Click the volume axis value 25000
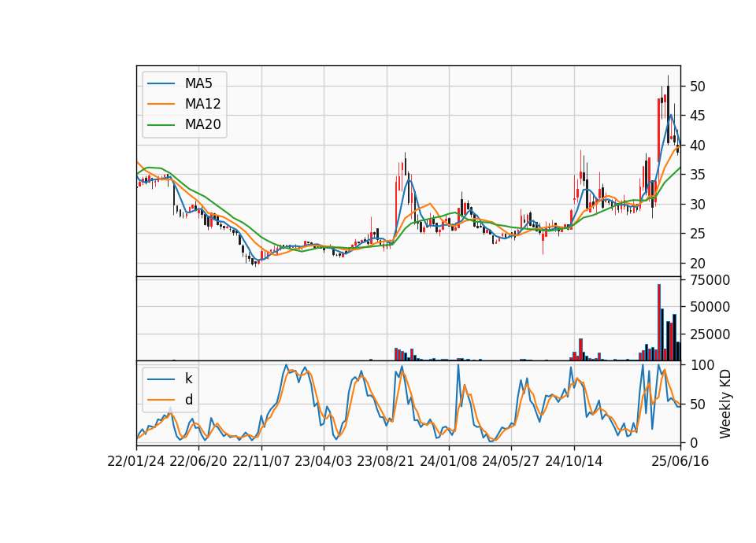756x543 pixels. pos(710,334)
